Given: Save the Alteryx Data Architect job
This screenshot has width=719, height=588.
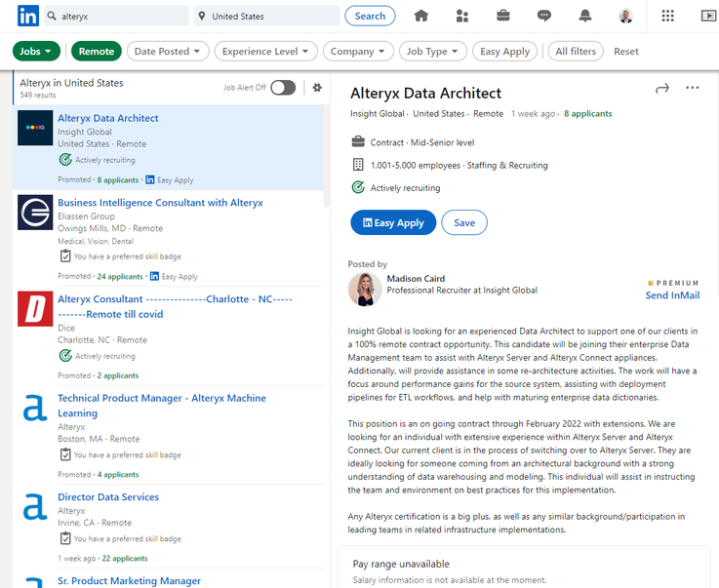Looking at the screenshot, I should point(464,222).
